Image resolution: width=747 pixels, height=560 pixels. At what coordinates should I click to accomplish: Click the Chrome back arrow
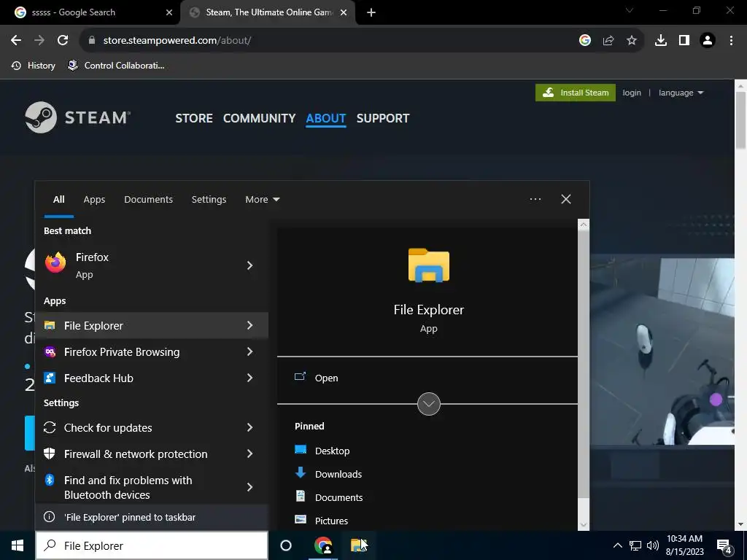16,41
